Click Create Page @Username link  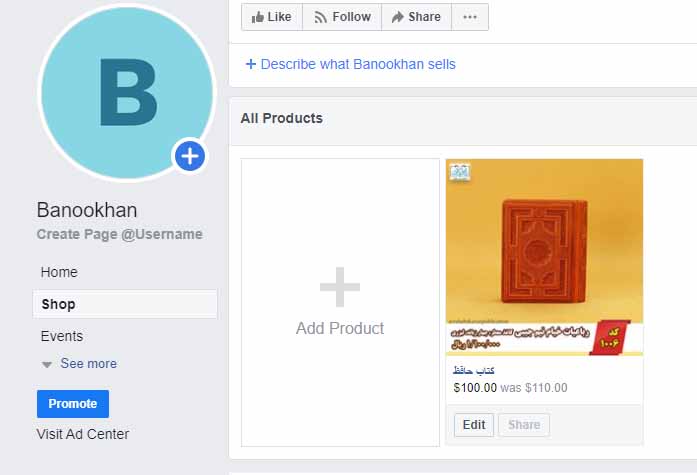(120, 234)
